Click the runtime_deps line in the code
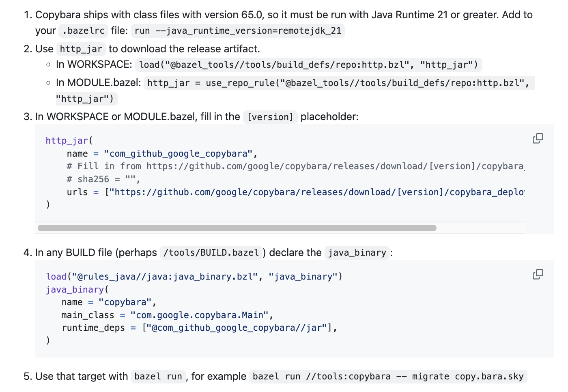Viewport: 568px width, 392px height. [199, 328]
